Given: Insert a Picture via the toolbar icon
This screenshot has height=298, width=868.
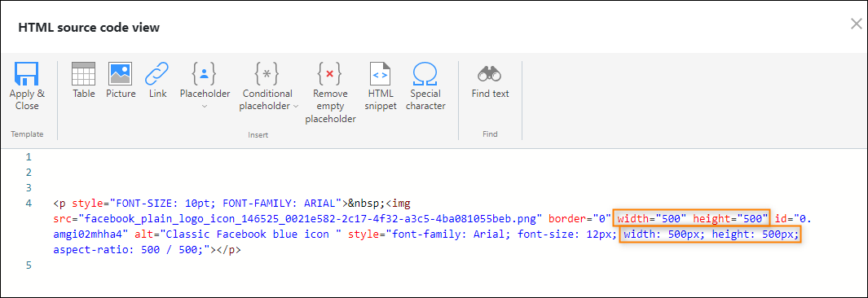Looking at the screenshot, I should click(120, 73).
